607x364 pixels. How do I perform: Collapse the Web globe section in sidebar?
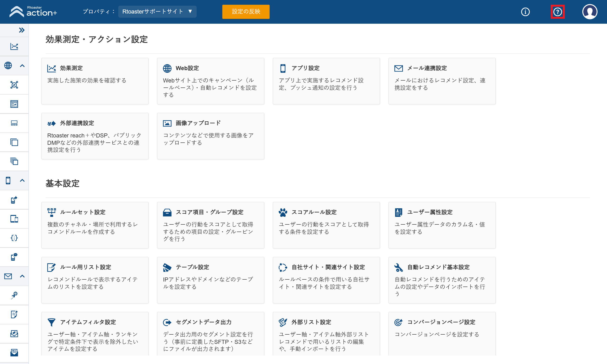pyautogui.click(x=22, y=65)
